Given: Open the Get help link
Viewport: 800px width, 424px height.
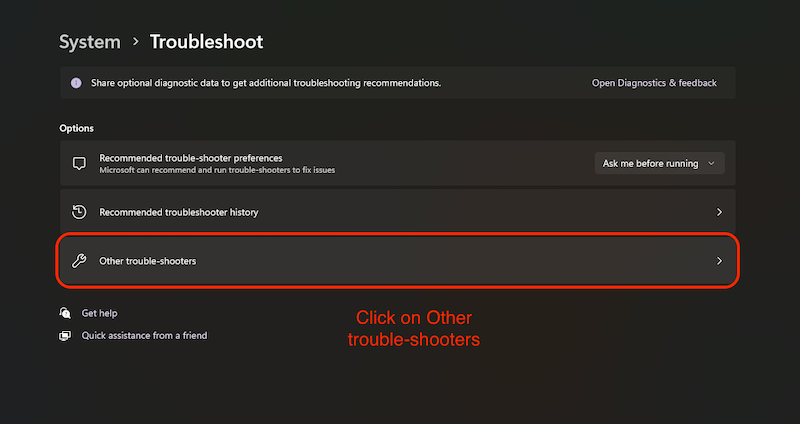Looking at the screenshot, I should (x=99, y=313).
